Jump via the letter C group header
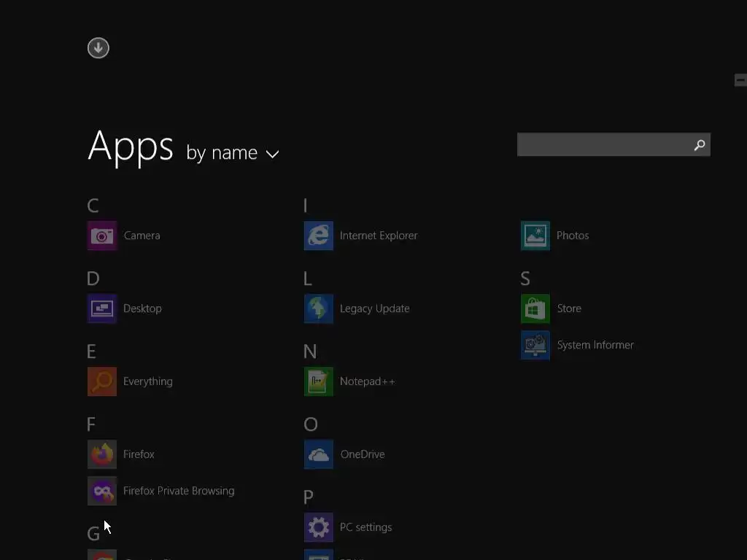The image size is (747, 560). pyautogui.click(x=93, y=206)
